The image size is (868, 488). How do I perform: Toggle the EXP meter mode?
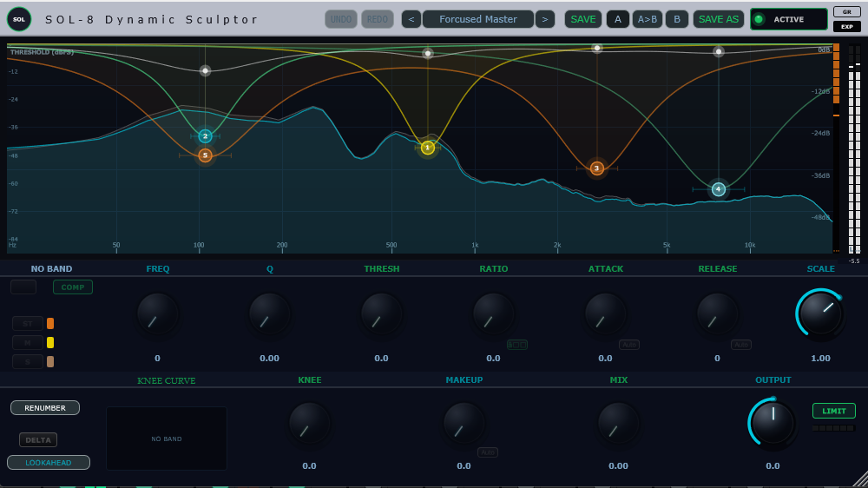point(847,27)
